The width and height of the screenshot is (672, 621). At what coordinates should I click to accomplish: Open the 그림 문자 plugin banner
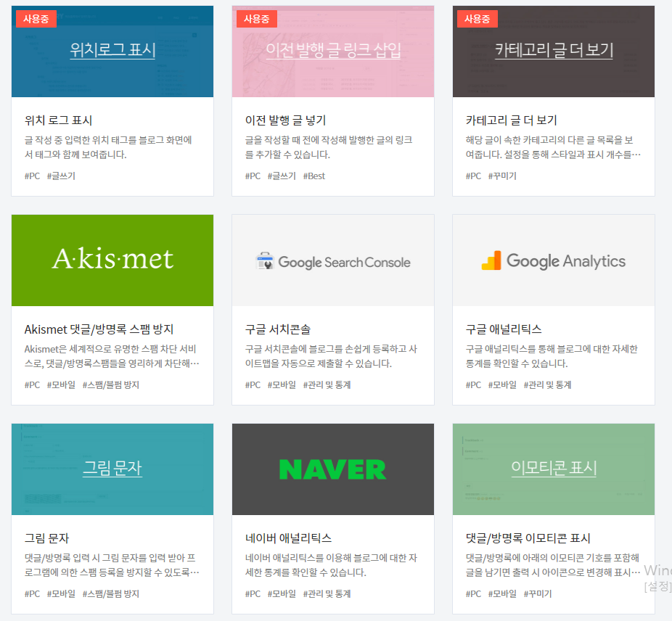[112, 469]
